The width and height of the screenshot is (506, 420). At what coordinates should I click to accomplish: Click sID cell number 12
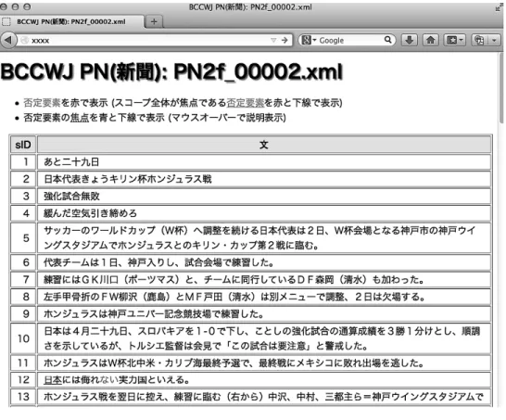pyautogui.click(x=23, y=379)
